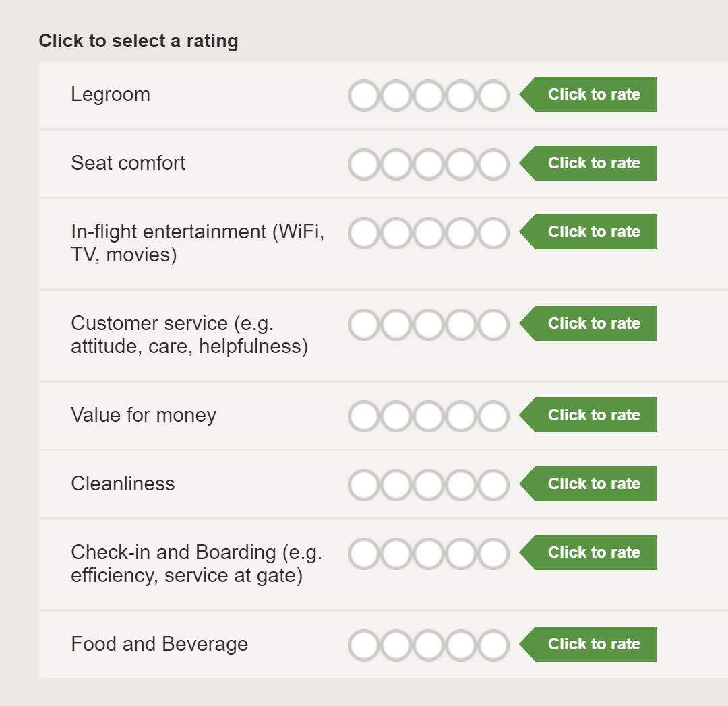Rate In-flight entertainment with second circle
Screen dimensions: 728x706
396,233
